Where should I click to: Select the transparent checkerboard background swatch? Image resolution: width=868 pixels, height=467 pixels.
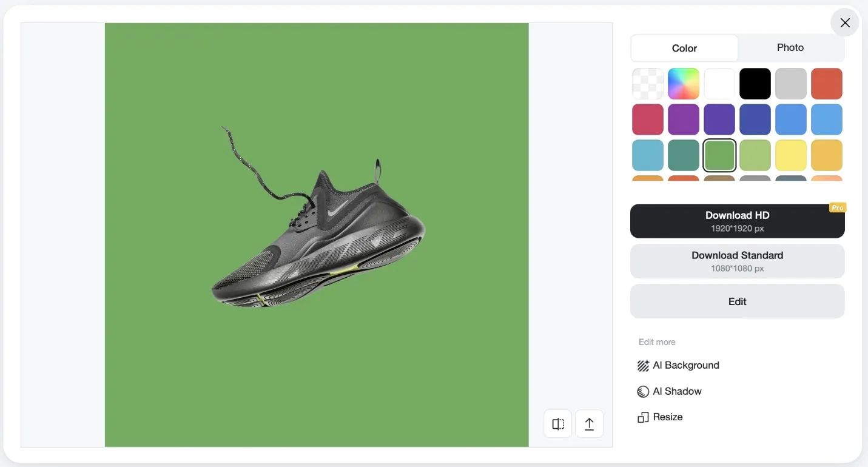[648, 84]
